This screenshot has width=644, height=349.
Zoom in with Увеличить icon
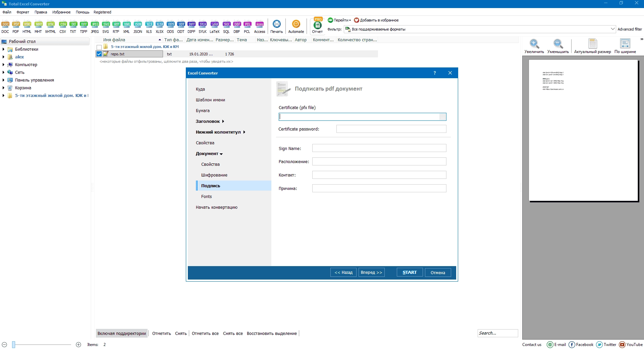coord(534,46)
